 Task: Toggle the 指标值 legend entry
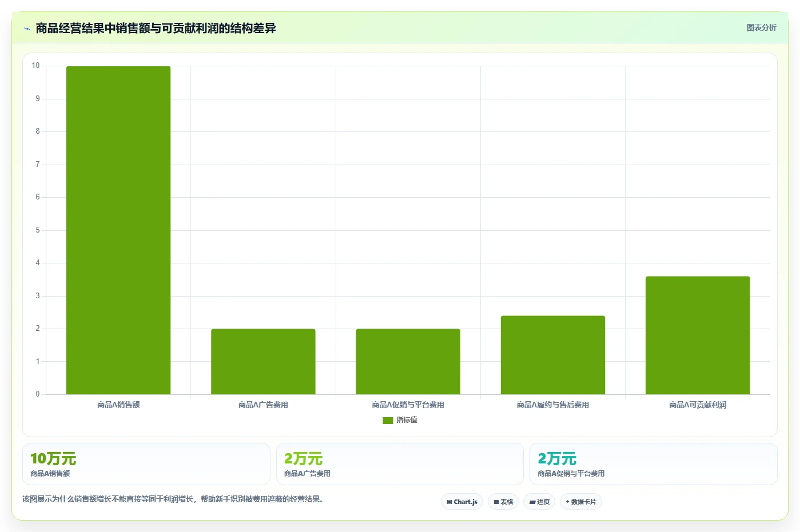pyautogui.click(x=400, y=420)
